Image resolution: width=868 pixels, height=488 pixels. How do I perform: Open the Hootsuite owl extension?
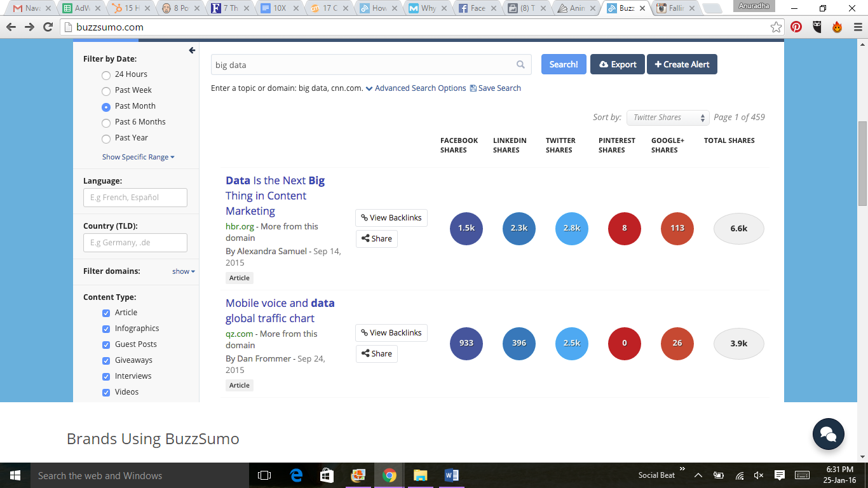coord(817,27)
